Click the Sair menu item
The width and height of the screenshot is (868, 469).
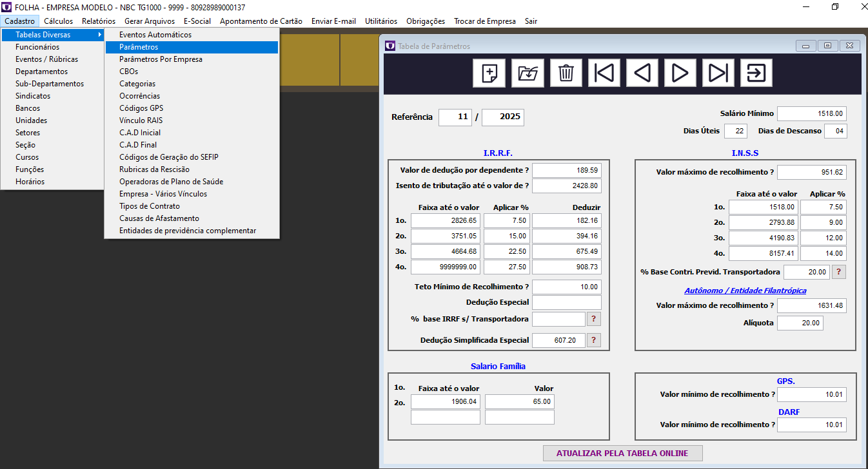point(531,21)
